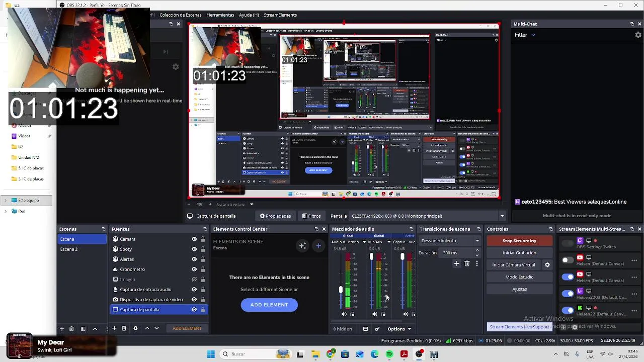Add a scene transition with plus icon

tap(457, 263)
